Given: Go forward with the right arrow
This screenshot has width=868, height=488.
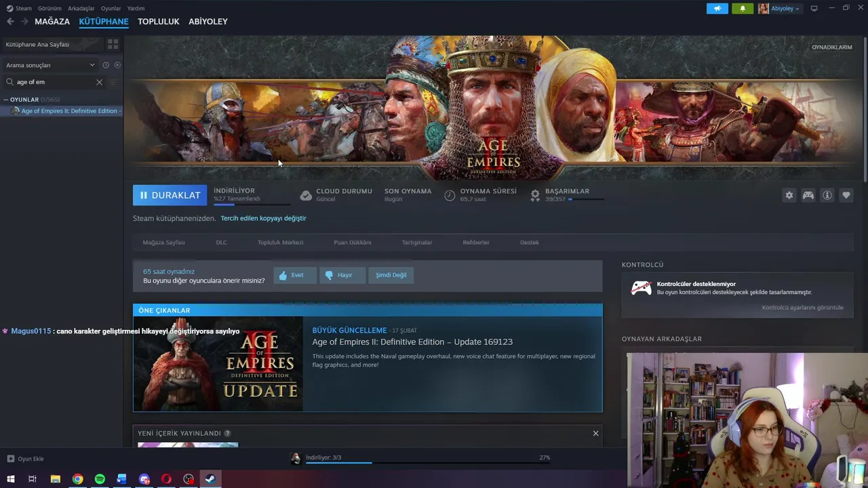Looking at the screenshot, I should [24, 22].
